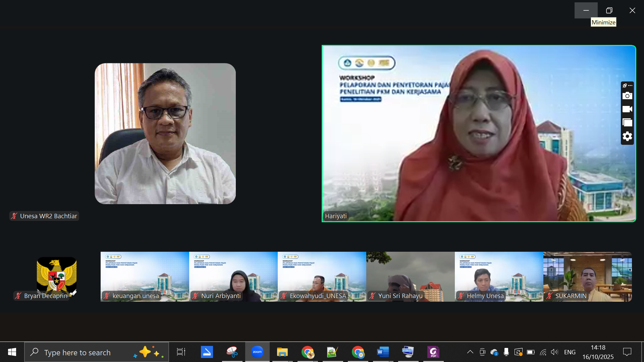
Task: Click the speaker volume icon in tray
Action: click(x=554, y=352)
